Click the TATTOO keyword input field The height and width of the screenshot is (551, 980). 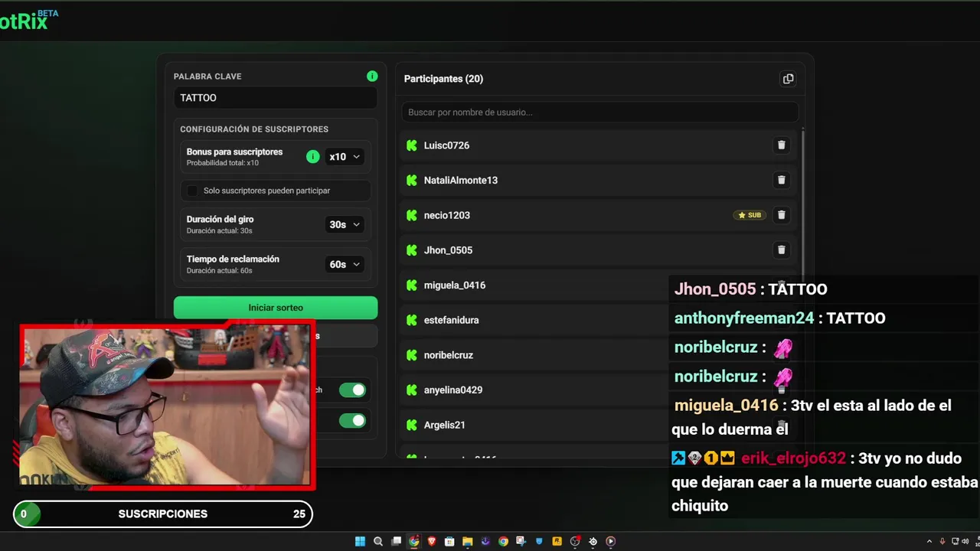(x=276, y=98)
